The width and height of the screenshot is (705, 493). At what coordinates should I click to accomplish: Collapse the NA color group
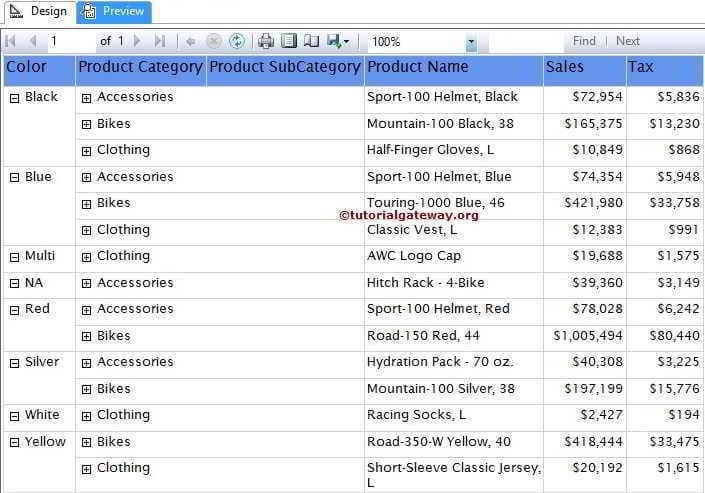coord(14,284)
